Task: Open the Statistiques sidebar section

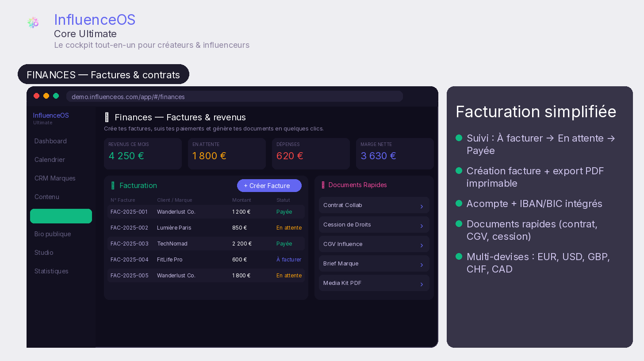Action: click(51, 271)
